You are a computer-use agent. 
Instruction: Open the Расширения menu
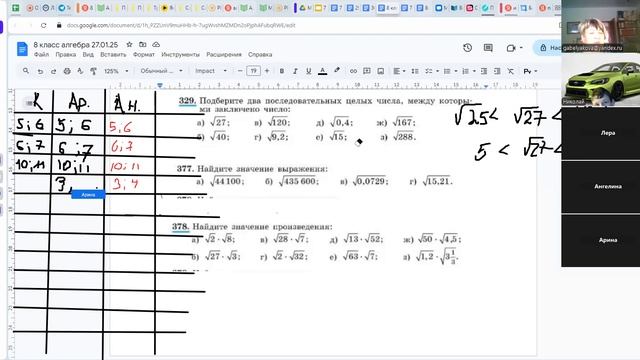click(x=224, y=54)
